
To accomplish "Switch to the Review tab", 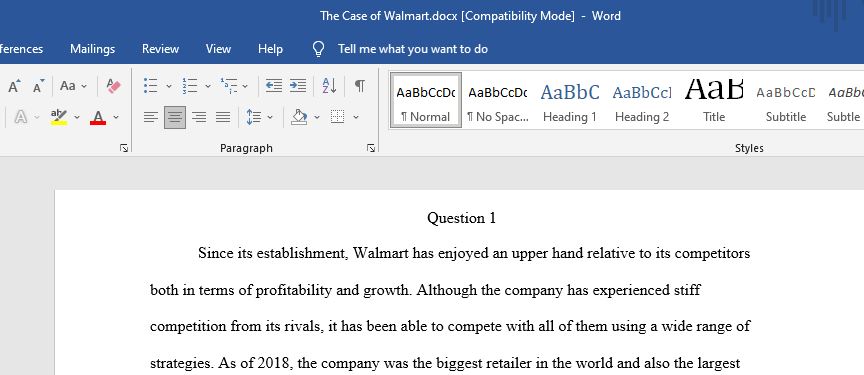I will (160, 49).
